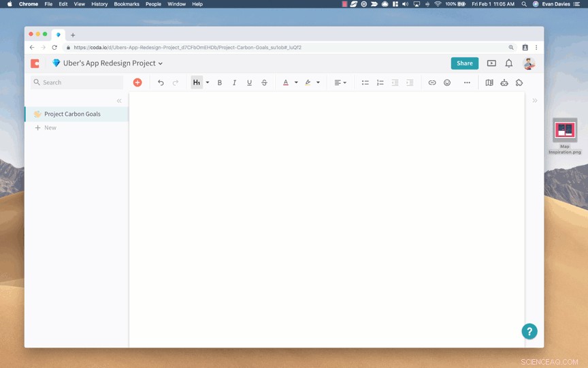Select the H1 heading style button

click(197, 82)
